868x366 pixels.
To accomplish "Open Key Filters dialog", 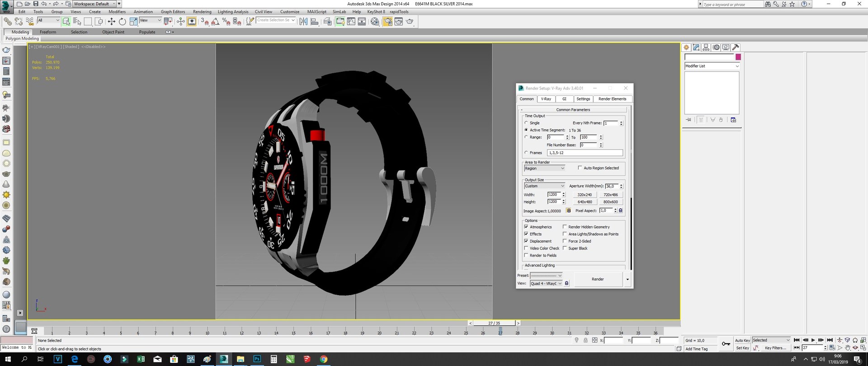I will tap(775, 348).
